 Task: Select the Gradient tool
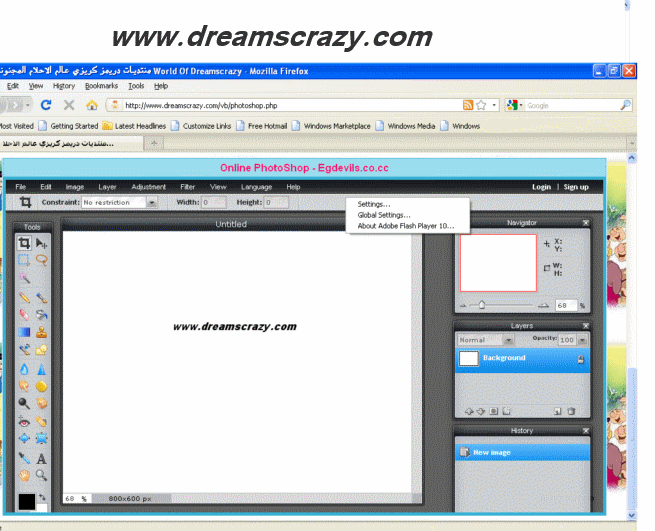pyautogui.click(x=24, y=332)
